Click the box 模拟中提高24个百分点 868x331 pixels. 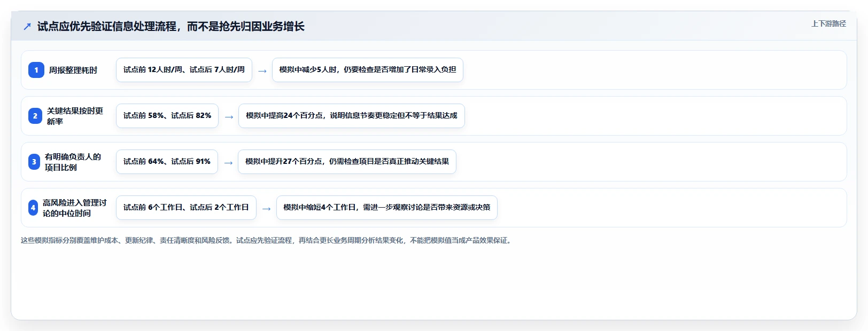click(x=352, y=116)
